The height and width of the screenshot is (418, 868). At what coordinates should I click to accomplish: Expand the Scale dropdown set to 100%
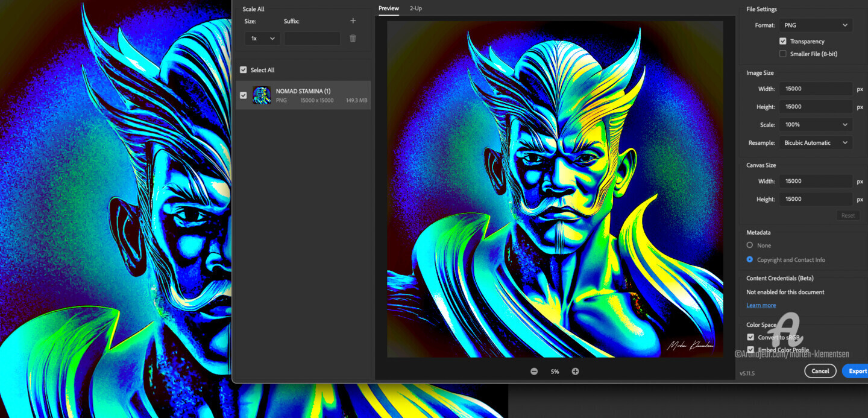pos(816,125)
